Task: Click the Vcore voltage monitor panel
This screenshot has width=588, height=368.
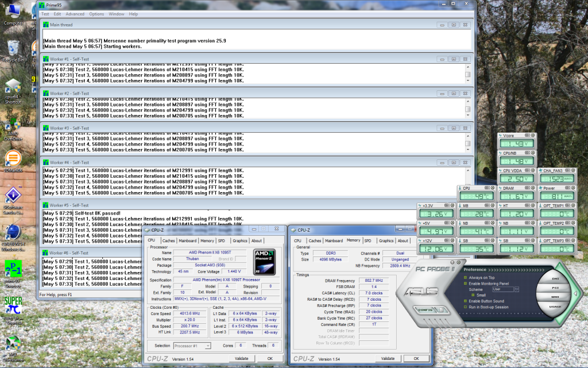Action: (x=516, y=142)
